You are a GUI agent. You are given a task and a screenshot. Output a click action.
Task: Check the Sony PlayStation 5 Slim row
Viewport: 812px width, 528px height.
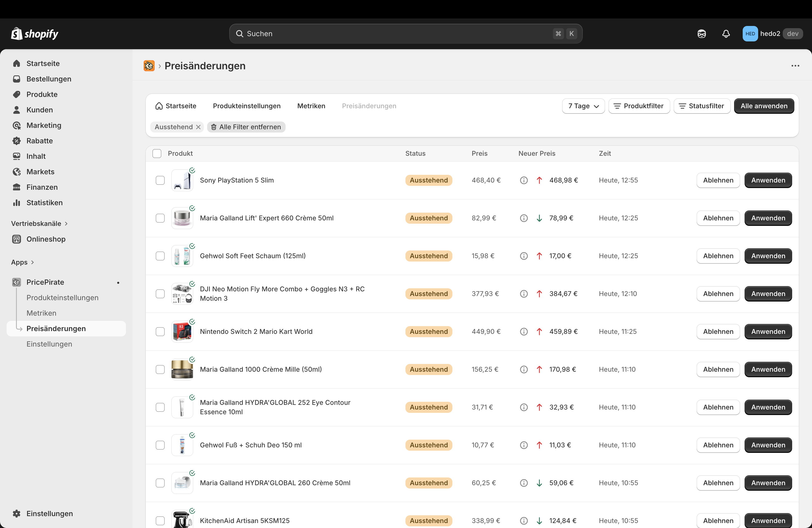(160, 180)
